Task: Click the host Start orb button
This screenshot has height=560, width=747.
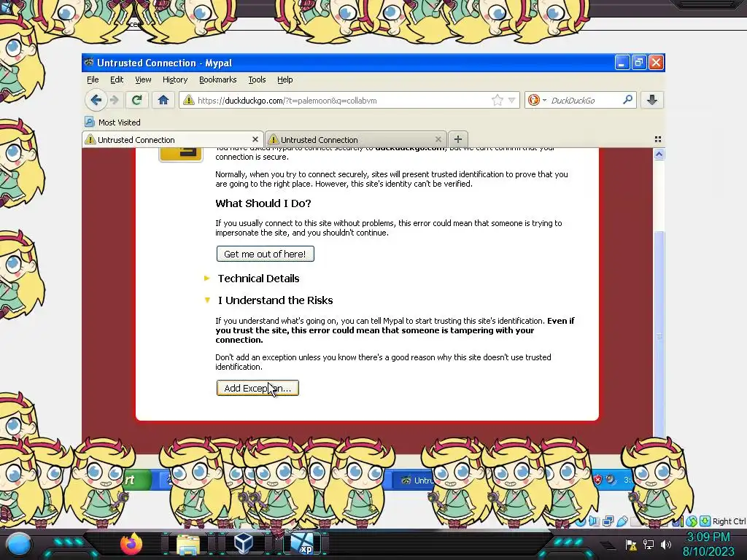Action: click(x=18, y=544)
